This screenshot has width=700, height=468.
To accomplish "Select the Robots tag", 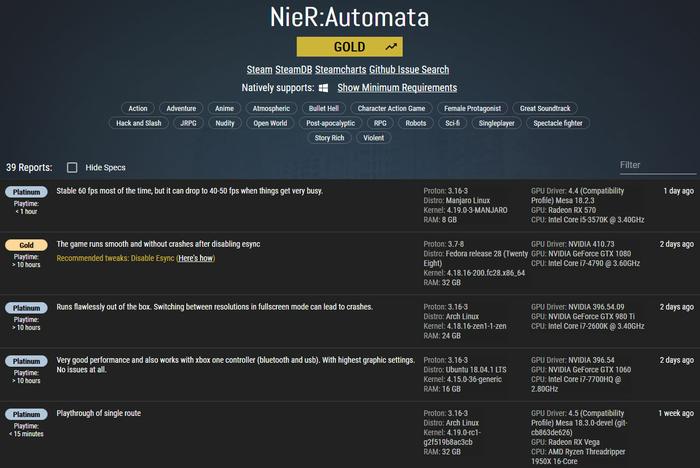I will pos(416,123).
